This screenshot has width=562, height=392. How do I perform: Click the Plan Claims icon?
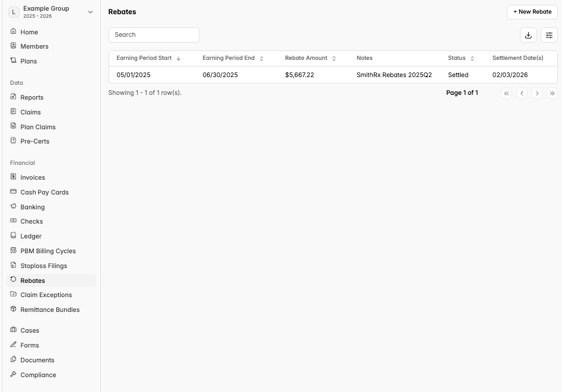click(13, 126)
